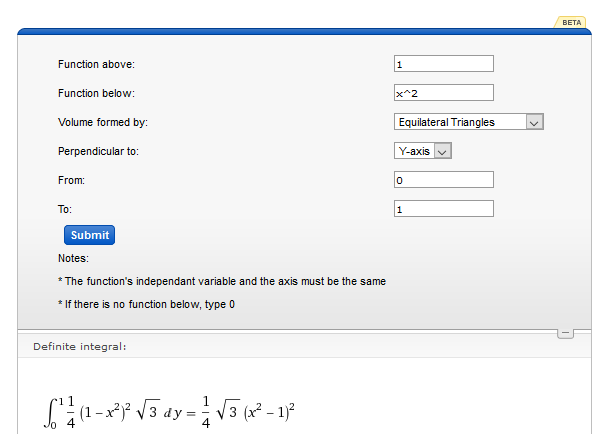Collapse the Definite integral result pod
The width and height of the screenshot is (596, 434).
(565, 333)
